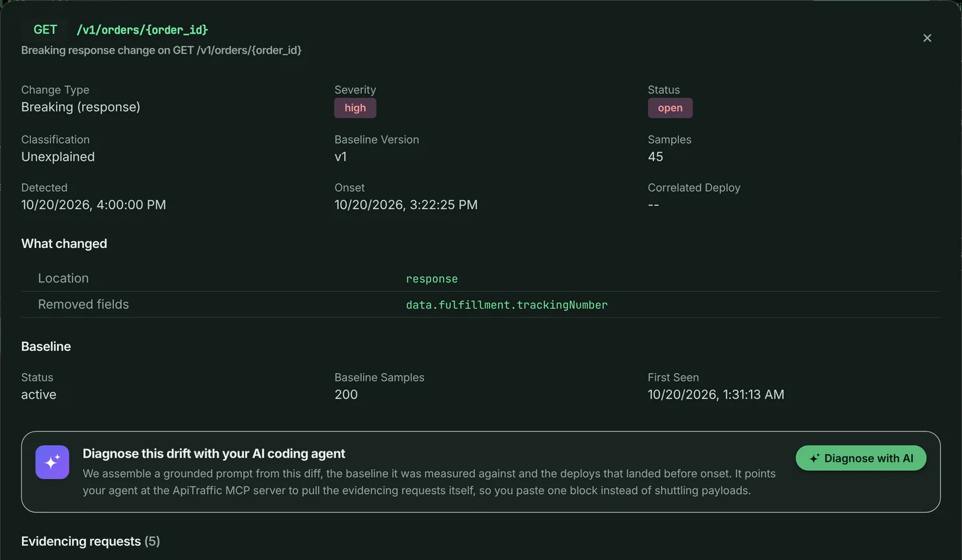Click the Removed fields row label

(x=83, y=304)
